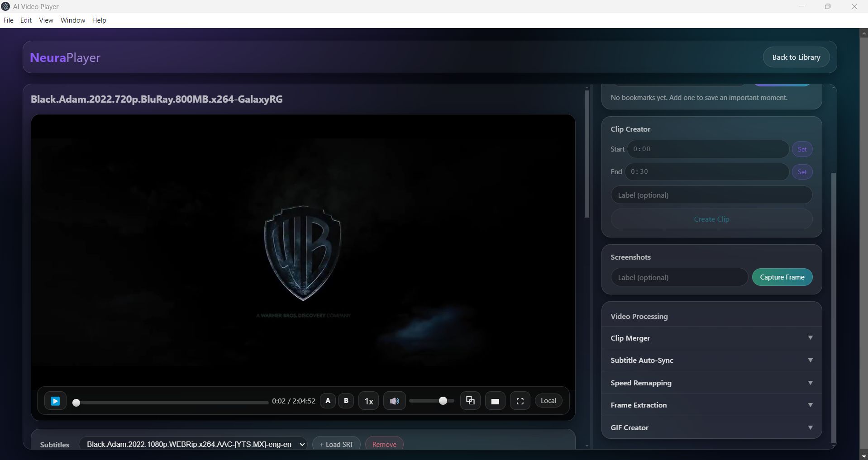Click the Video Processing heading
The width and height of the screenshot is (868, 460).
pos(639,316)
